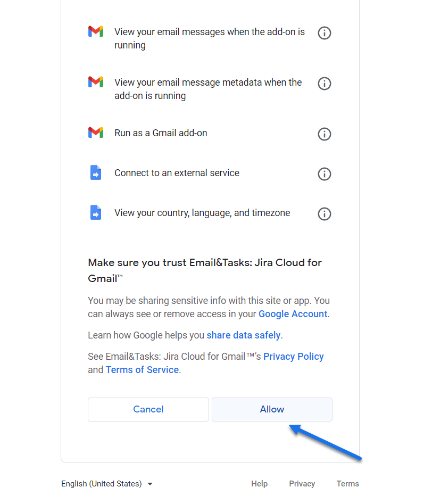Viewport: 424px width, 504px height.
Task: Open info about country, language, and timezone
Action: (x=324, y=214)
